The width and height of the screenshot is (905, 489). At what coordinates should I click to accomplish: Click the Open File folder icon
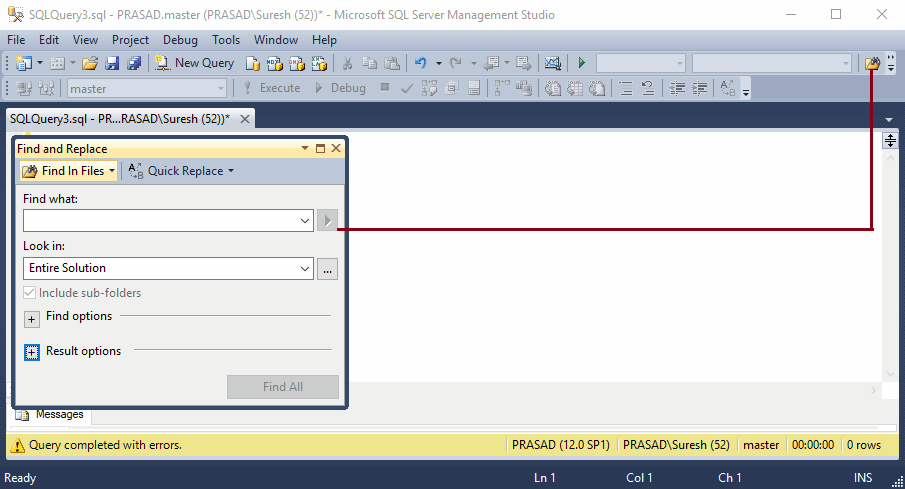pos(89,63)
